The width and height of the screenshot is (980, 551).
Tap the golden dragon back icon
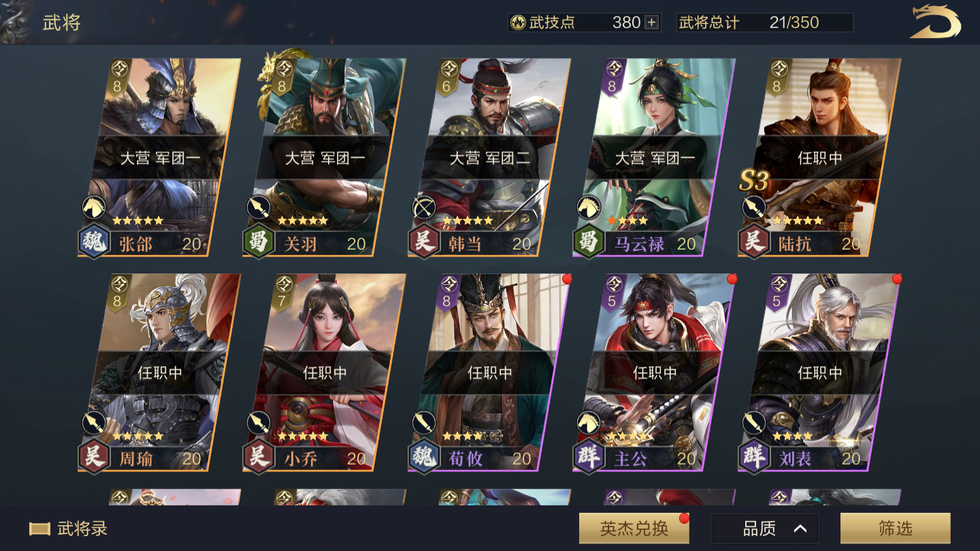tap(936, 22)
